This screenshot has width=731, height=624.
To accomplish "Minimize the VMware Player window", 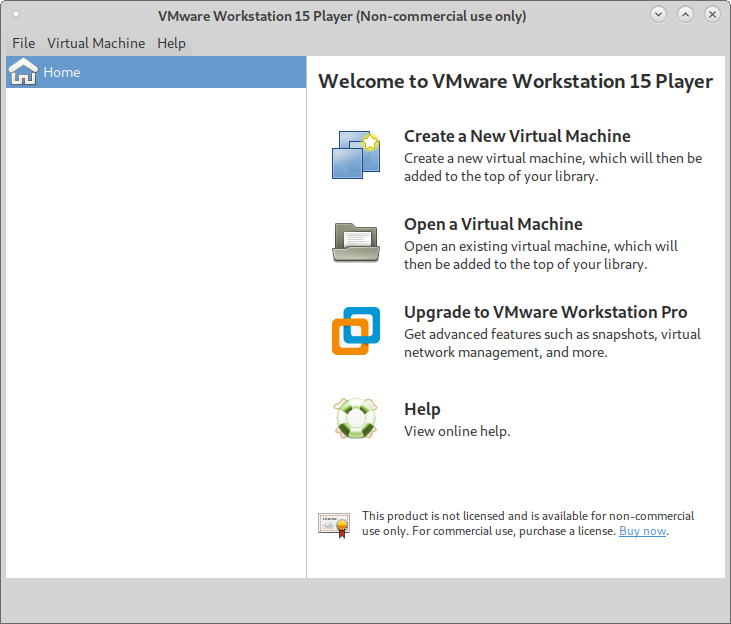I will (x=658, y=15).
